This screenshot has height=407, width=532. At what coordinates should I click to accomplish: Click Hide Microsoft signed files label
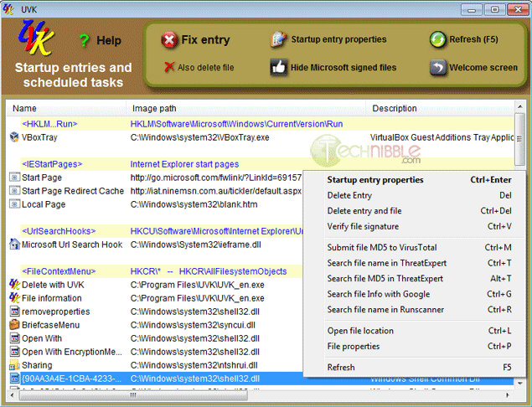[x=343, y=68]
